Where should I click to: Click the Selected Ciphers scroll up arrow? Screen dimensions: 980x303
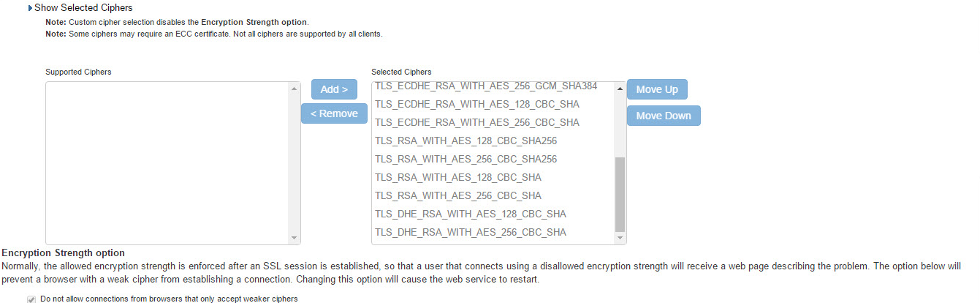pos(620,89)
